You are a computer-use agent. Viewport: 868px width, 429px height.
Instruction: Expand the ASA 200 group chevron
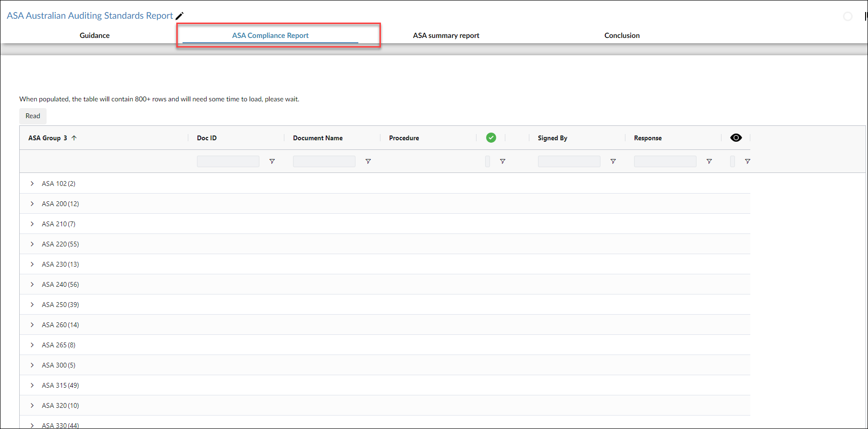click(32, 204)
